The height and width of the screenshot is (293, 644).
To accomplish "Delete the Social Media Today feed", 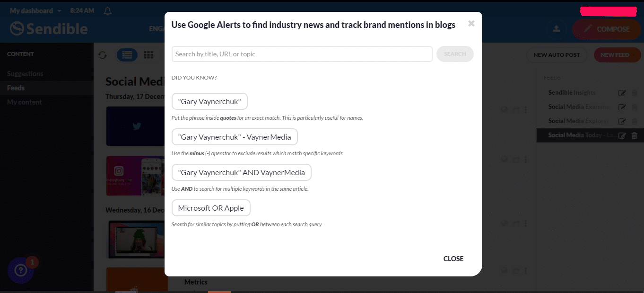I will [635, 136].
